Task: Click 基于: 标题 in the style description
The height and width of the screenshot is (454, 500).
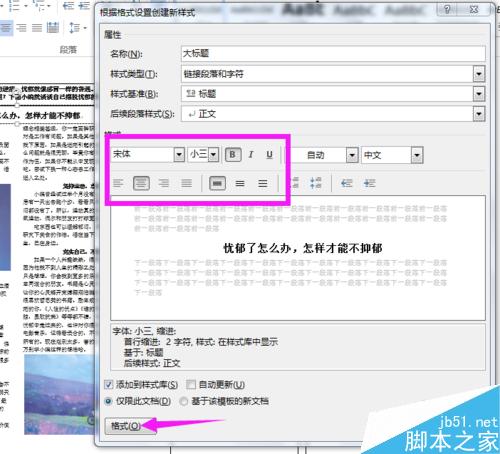Action: tap(143, 353)
